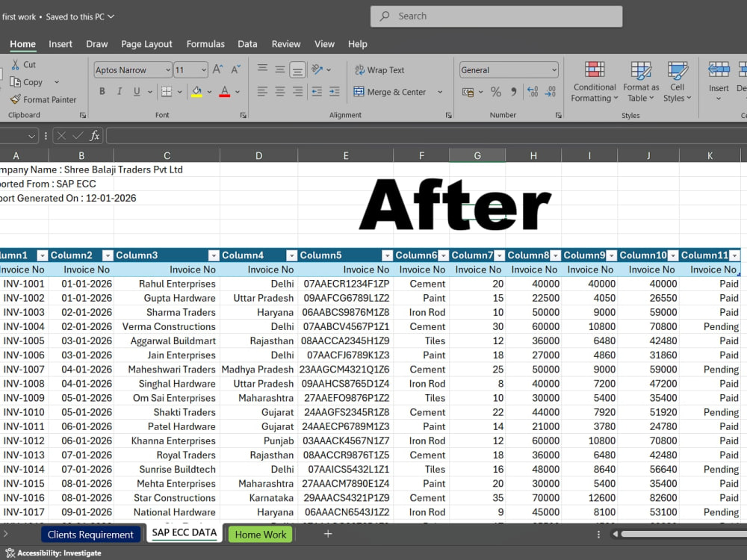Open the Number group dialog launcher
The width and height of the screenshot is (747, 560).
point(558,115)
